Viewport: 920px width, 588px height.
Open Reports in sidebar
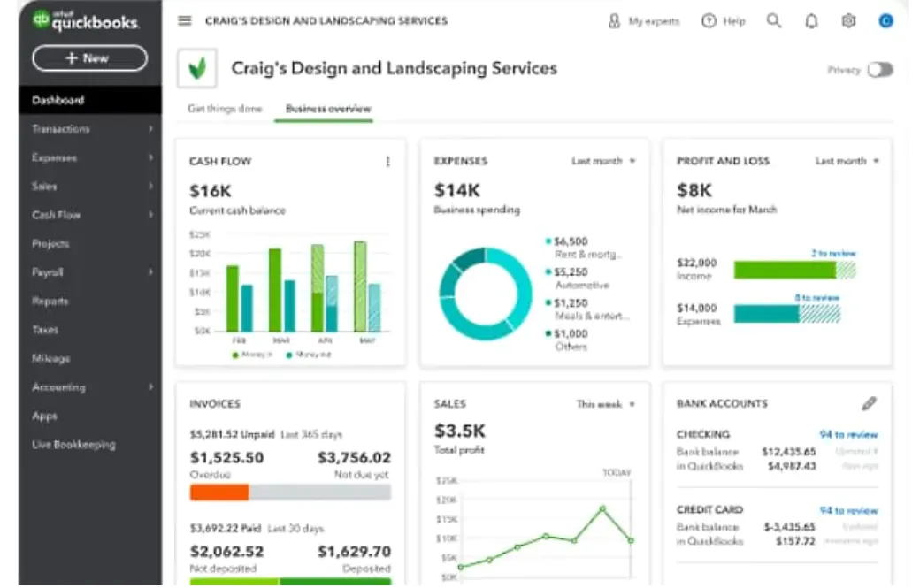click(90, 302)
